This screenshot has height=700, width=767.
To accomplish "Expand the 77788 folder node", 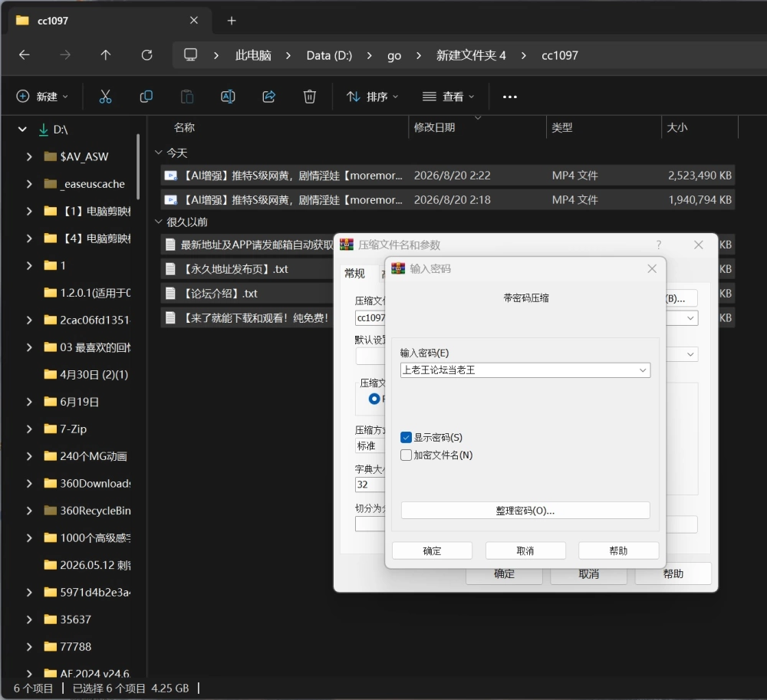I will [x=29, y=647].
